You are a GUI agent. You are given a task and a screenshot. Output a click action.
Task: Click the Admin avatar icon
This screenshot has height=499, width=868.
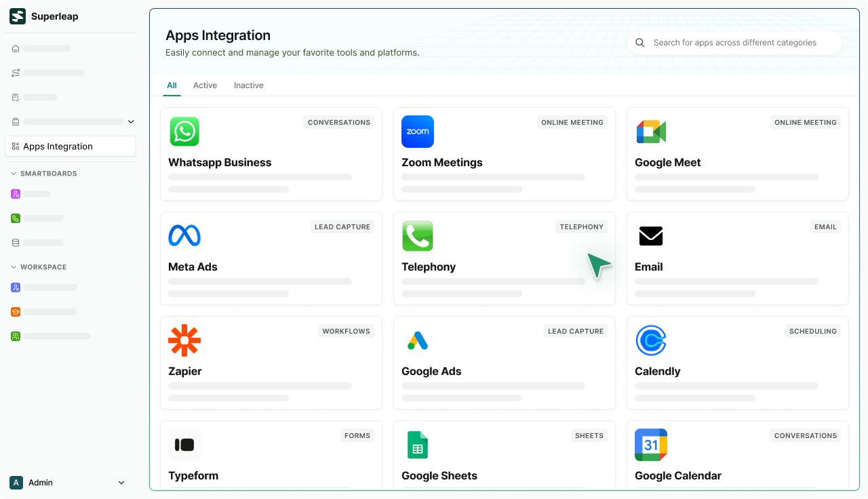tap(16, 483)
